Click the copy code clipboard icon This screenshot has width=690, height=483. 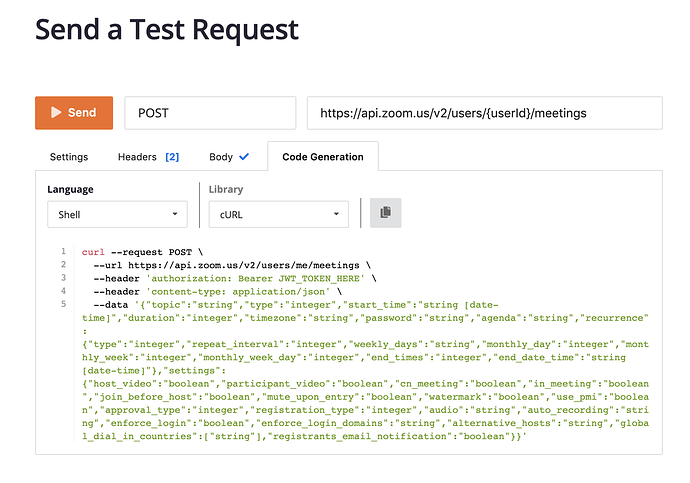pos(385,213)
